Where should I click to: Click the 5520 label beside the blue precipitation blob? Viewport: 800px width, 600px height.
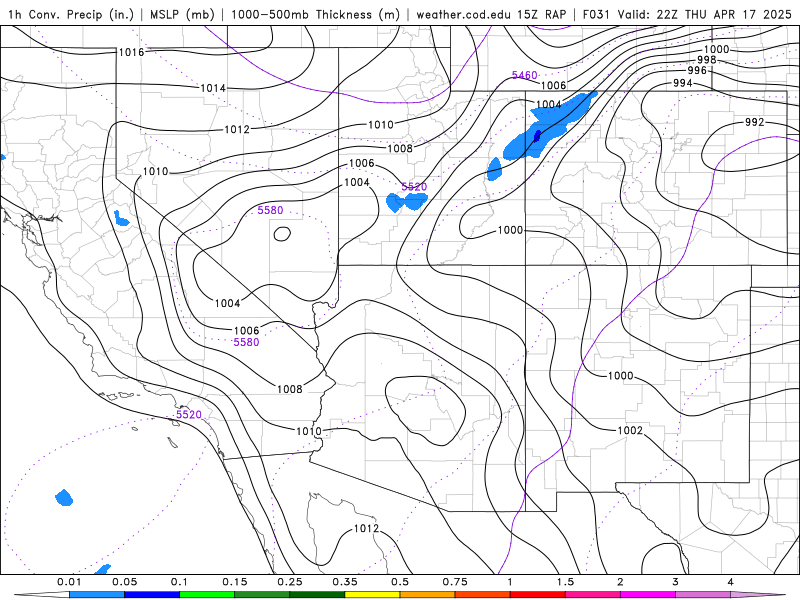pos(414,187)
